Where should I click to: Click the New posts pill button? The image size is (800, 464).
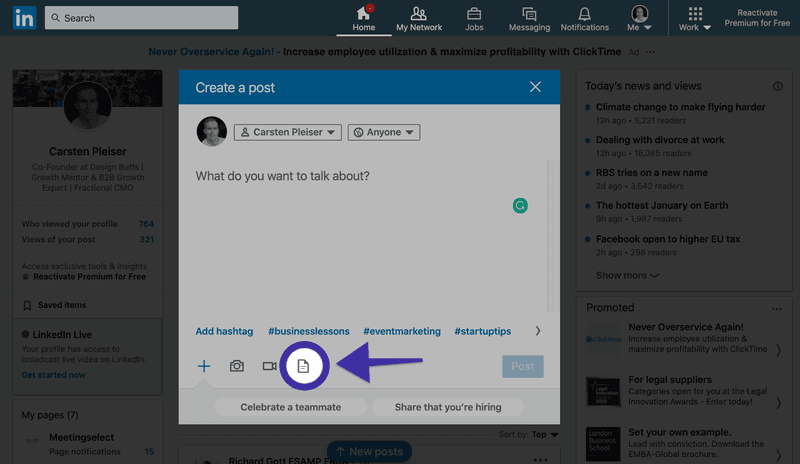(x=369, y=451)
